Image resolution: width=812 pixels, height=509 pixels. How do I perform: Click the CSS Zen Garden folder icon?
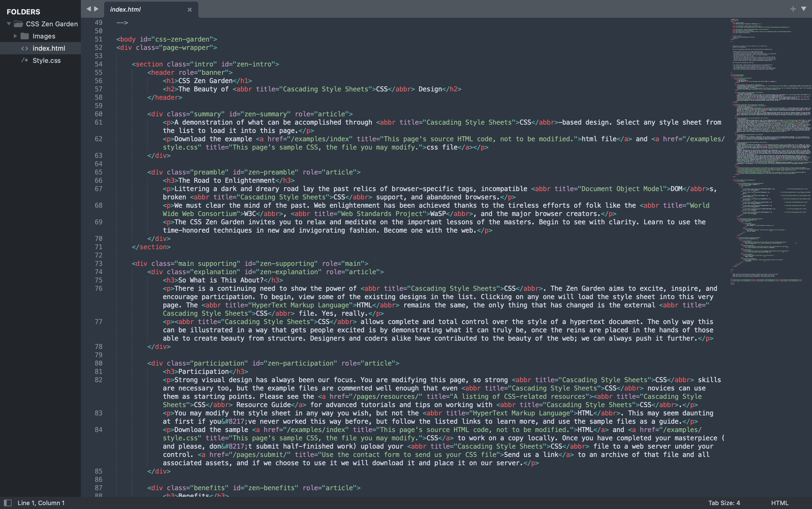[19, 24]
